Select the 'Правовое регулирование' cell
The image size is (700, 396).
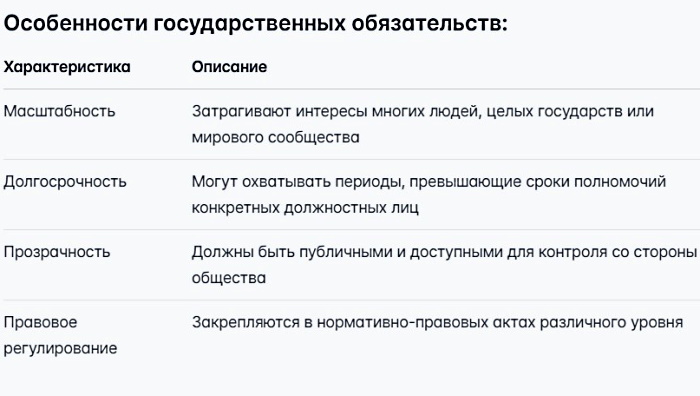(60, 335)
